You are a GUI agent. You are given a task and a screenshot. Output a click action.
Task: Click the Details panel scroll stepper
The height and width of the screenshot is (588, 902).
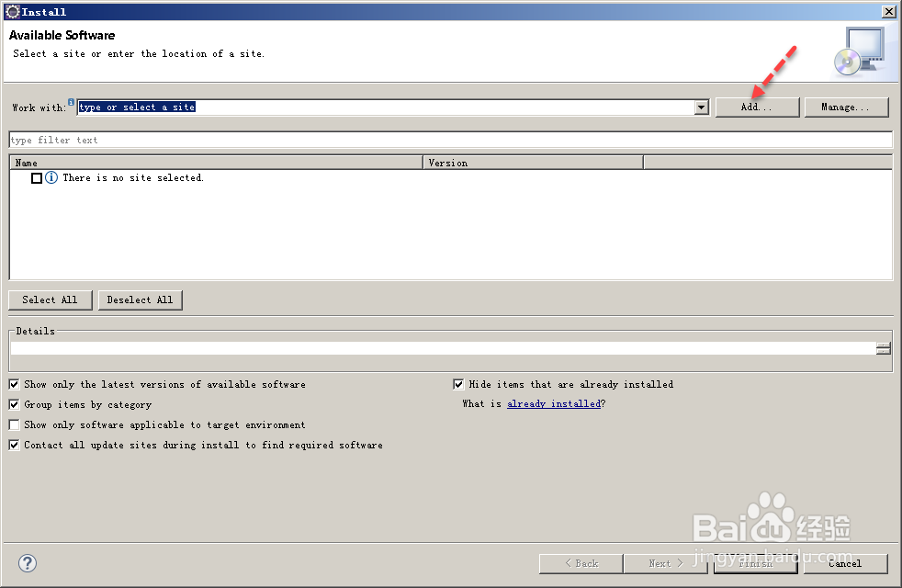(x=883, y=348)
